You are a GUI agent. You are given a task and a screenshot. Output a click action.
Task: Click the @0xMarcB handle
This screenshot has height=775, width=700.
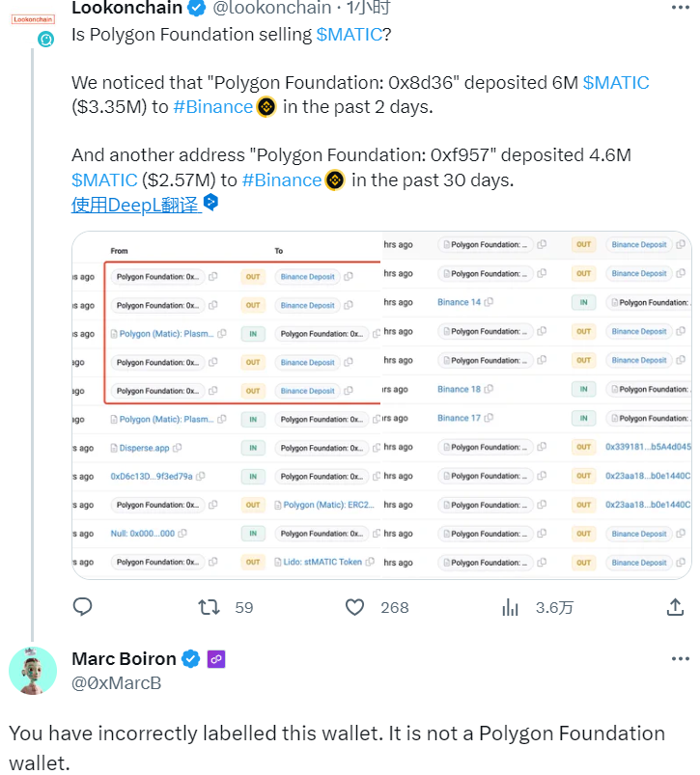(117, 683)
